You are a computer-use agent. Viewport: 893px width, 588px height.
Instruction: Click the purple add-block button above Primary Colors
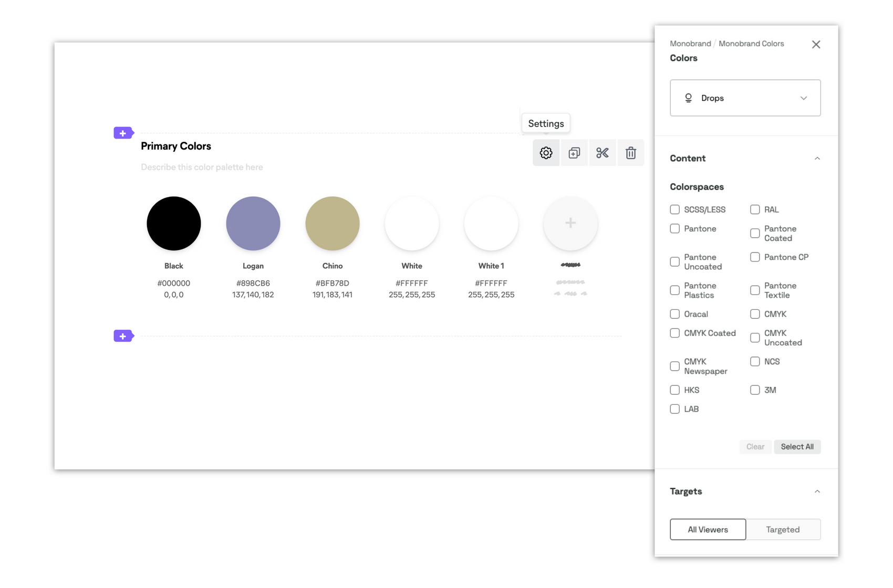point(123,133)
